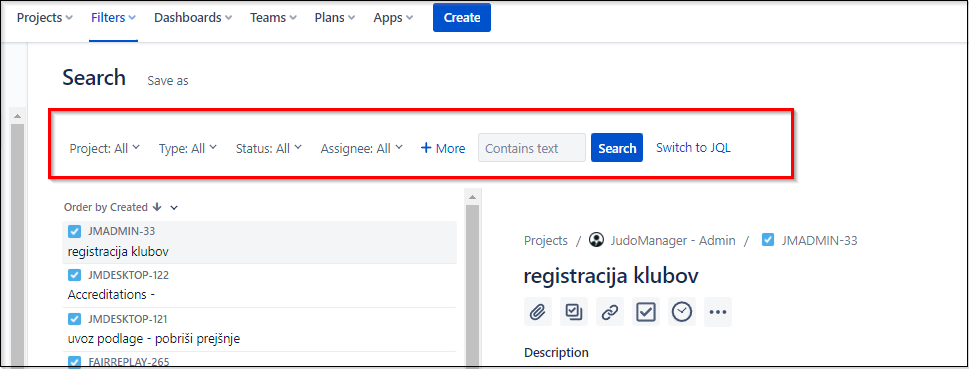Expand the Status: All filter
Screen dimensions: 969x369
coord(269,148)
